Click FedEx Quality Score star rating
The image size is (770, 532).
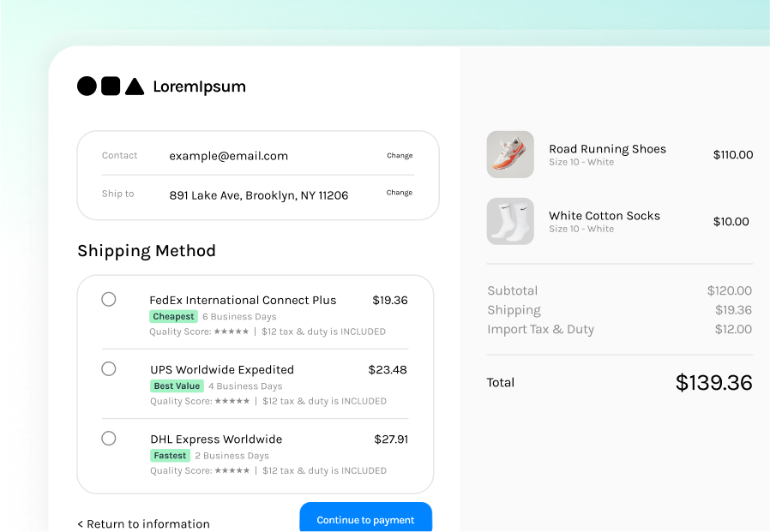click(x=232, y=332)
